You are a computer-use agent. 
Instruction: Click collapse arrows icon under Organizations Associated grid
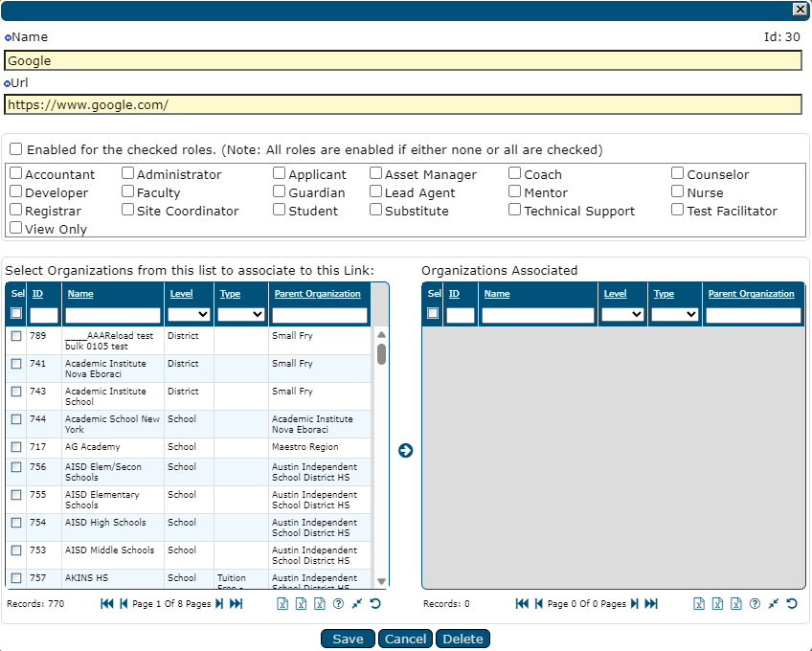[x=773, y=604]
